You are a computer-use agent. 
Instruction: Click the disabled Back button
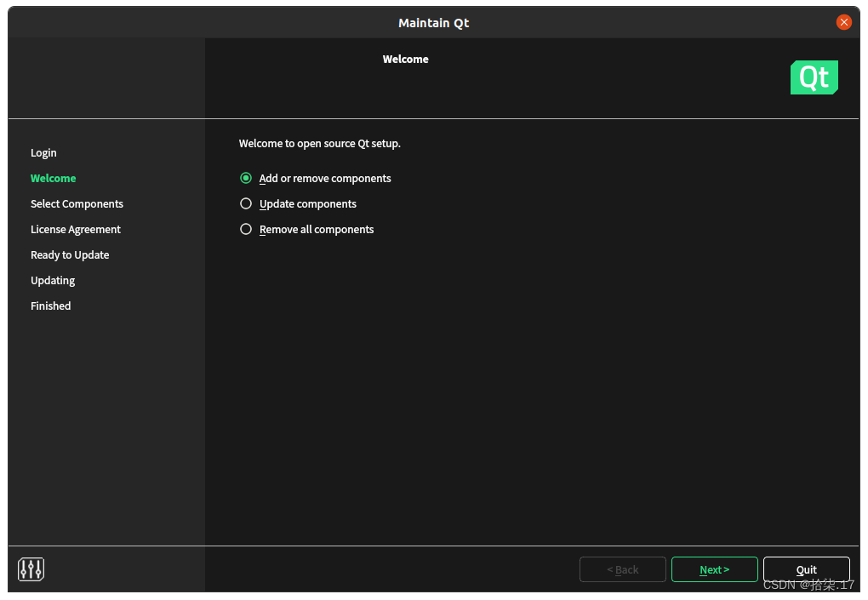coord(622,569)
